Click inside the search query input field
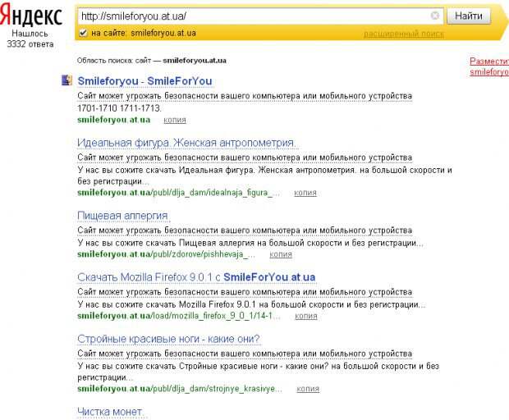The width and height of the screenshot is (509, 420). [246, 16]
